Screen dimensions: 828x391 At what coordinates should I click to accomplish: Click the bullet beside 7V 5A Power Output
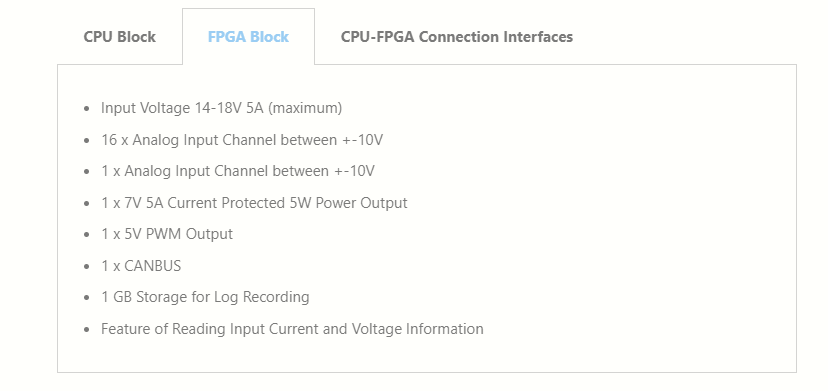87,203
